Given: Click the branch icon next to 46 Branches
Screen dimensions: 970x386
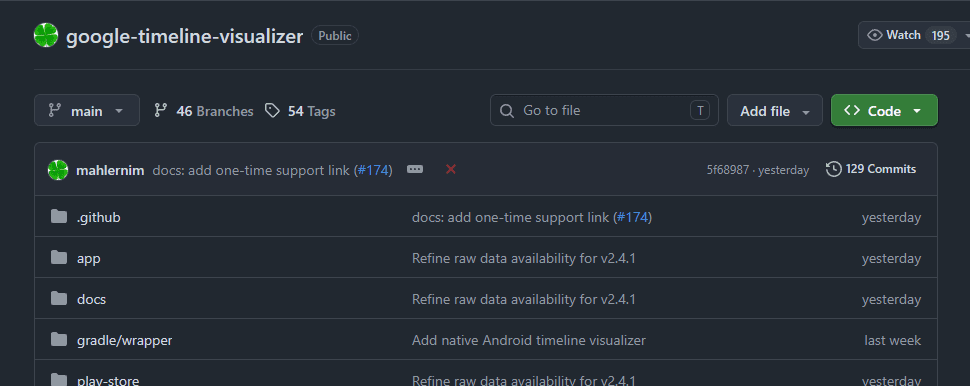Looking at the screenshot, I should coord(161,111).
